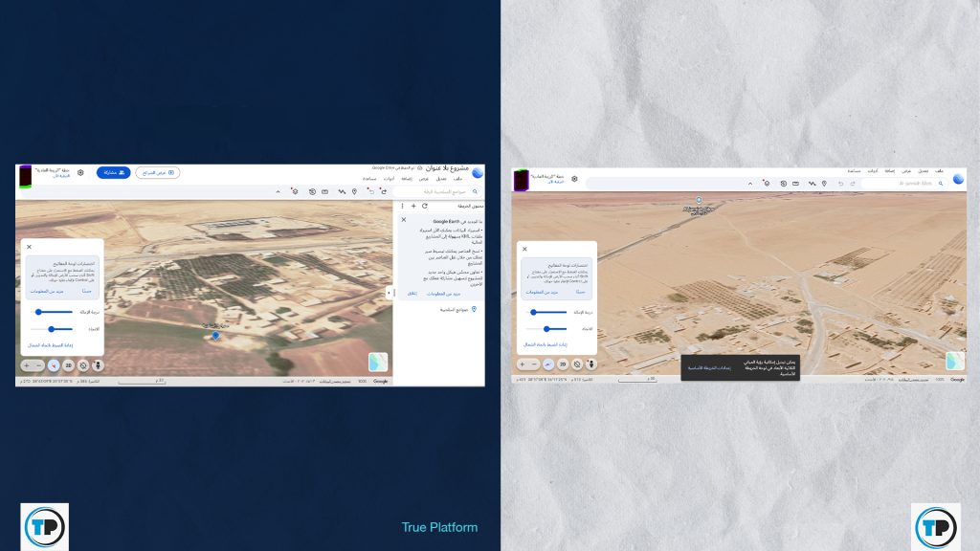Open the أدوات menu in right window

click(873, 171)
